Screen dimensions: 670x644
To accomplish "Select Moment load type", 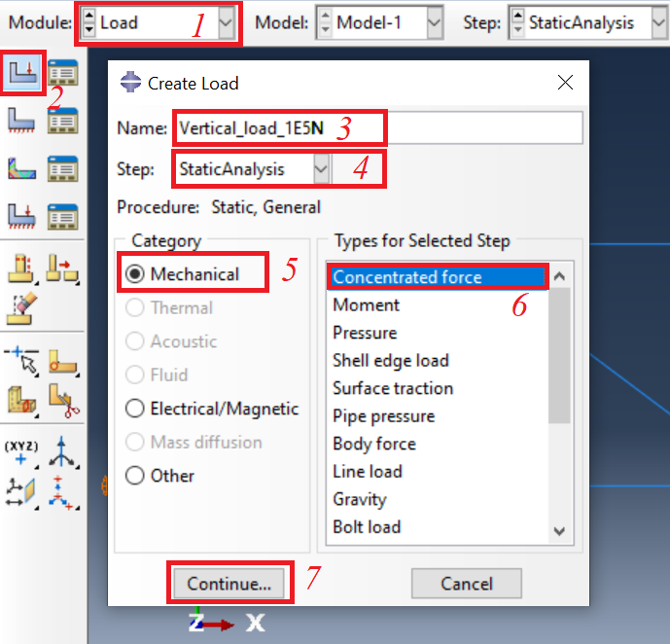I will [438, 304].
